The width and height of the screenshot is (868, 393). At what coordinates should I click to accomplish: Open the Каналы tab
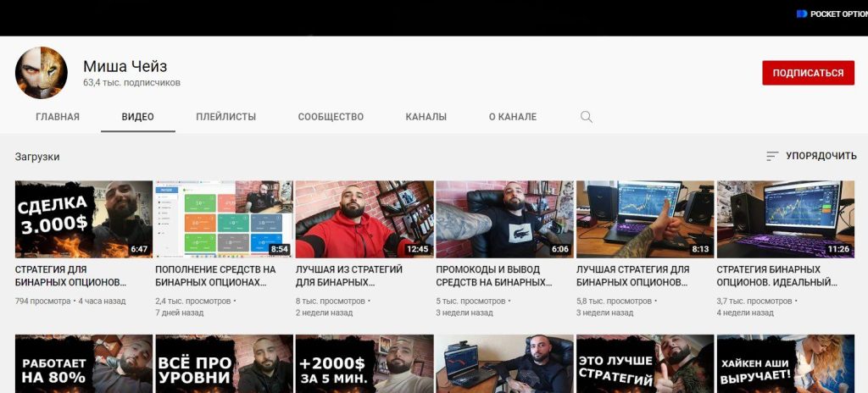(426, 117)
